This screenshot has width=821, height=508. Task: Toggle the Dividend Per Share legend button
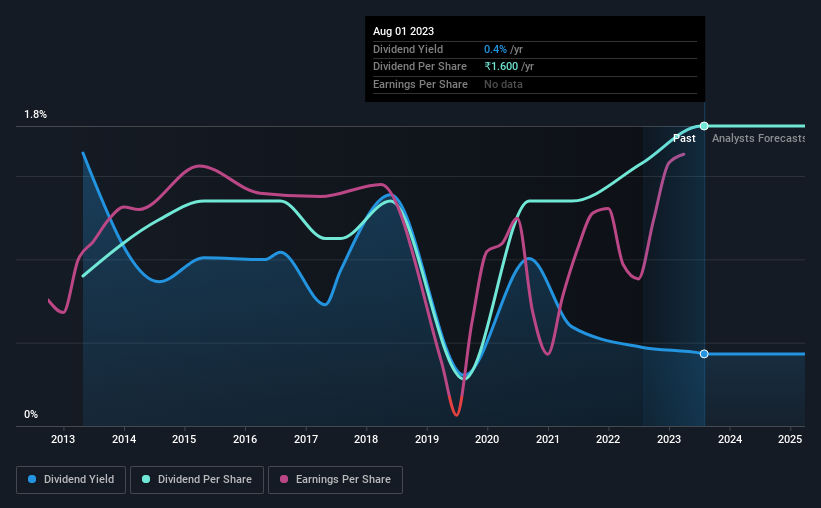coord(197,480)
